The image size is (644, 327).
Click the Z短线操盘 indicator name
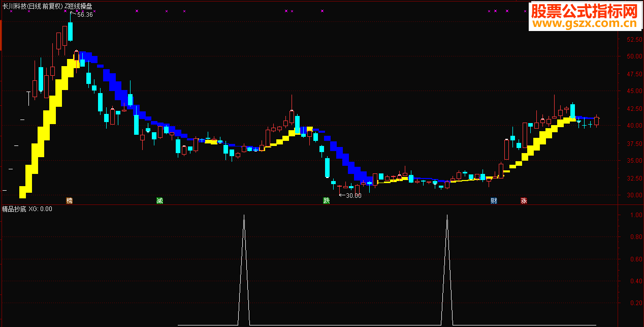78,7
